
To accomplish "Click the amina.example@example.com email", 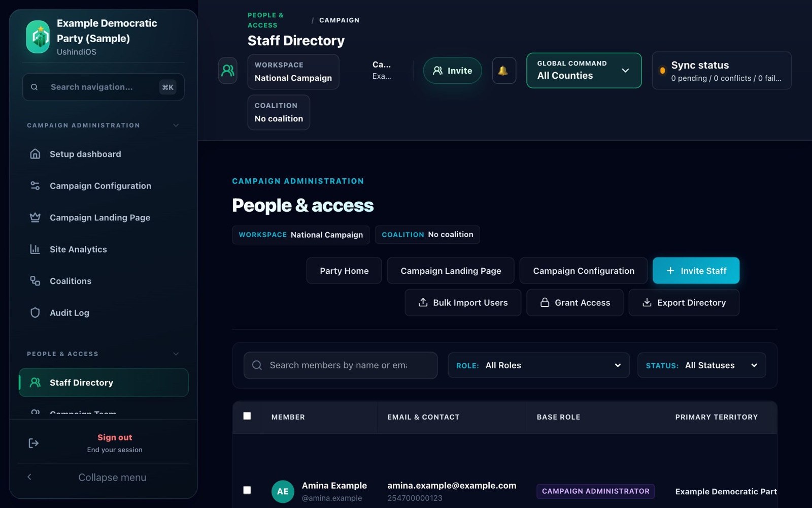I will click(x=452, y=486).
